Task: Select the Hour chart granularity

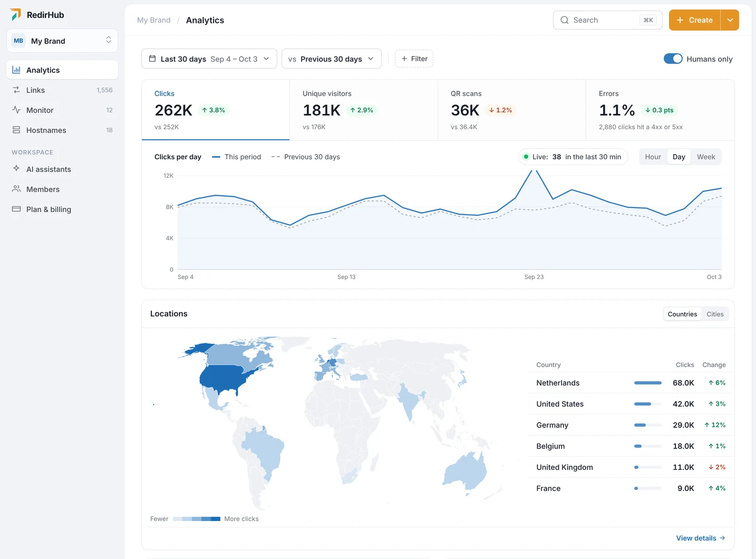Action: 653,157
